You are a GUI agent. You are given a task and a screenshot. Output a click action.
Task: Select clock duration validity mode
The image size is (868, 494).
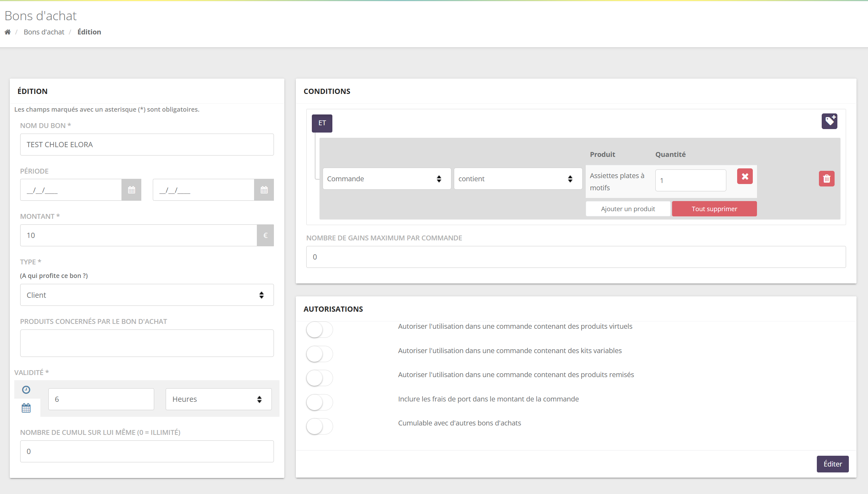point(26,390)
